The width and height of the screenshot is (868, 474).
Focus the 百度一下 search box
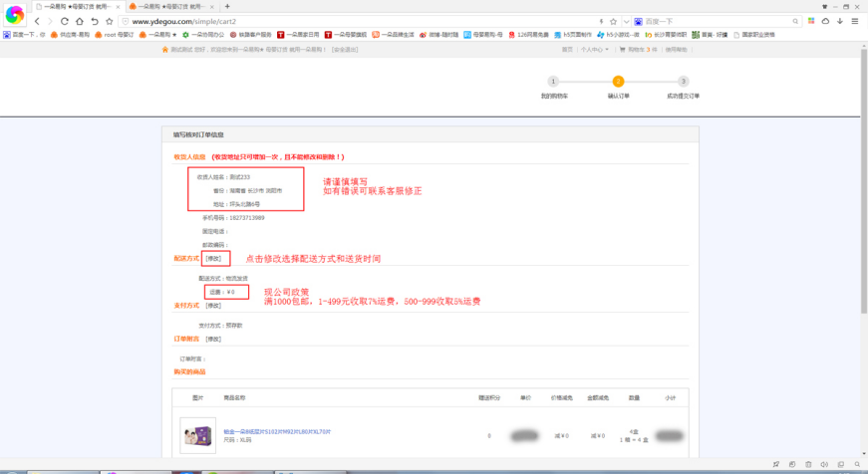pos(717,22)
